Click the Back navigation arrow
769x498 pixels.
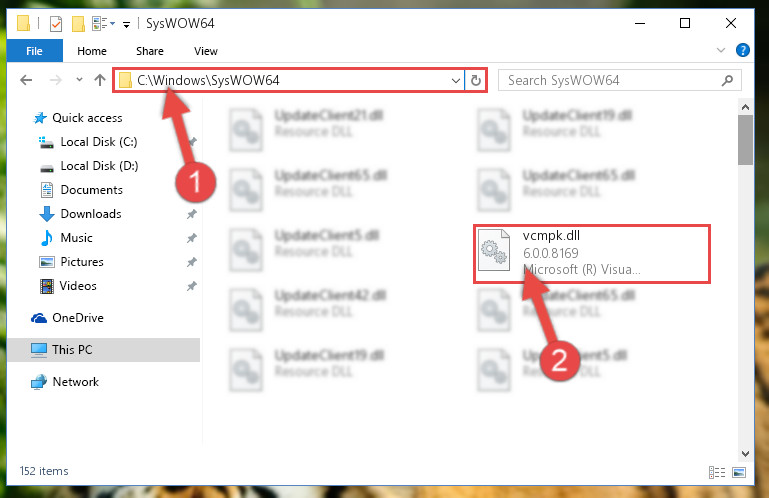(26, 80)
